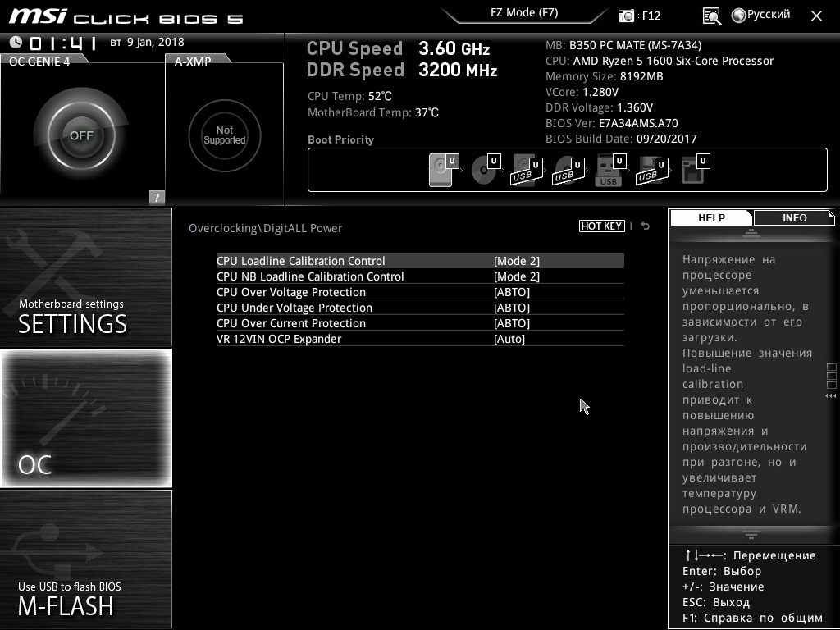Click BIOS Ver E7A34AMS.A70 text
840x630 pixels.
coord(612,123)
